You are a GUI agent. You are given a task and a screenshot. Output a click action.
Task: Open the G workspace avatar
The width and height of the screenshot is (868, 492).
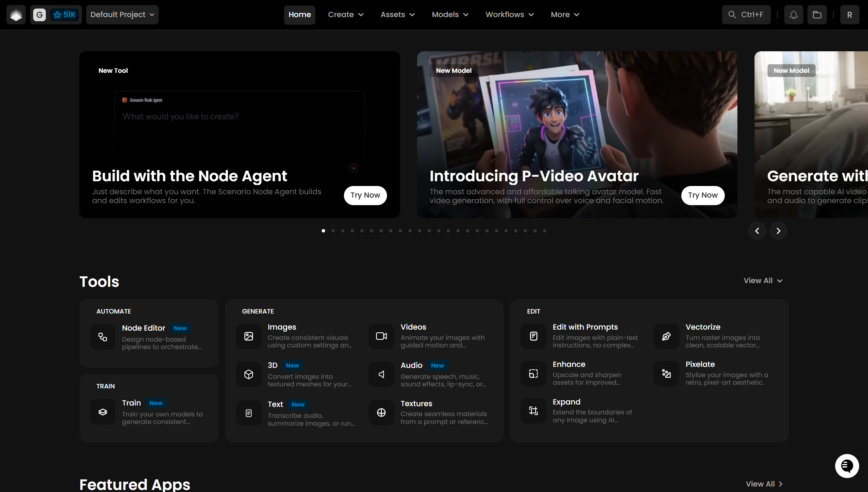(39, 15)
